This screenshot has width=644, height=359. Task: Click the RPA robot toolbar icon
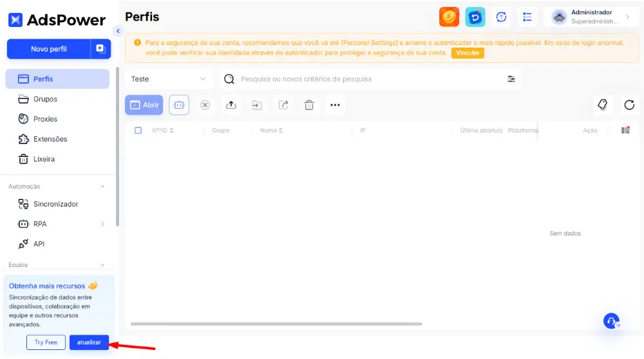[x=179, y=105]
